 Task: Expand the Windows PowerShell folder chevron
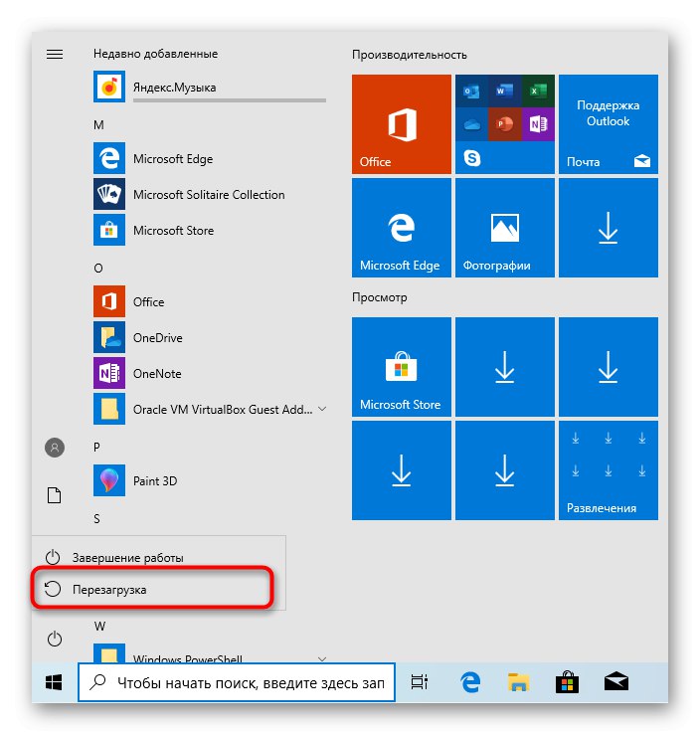(322, 658)
